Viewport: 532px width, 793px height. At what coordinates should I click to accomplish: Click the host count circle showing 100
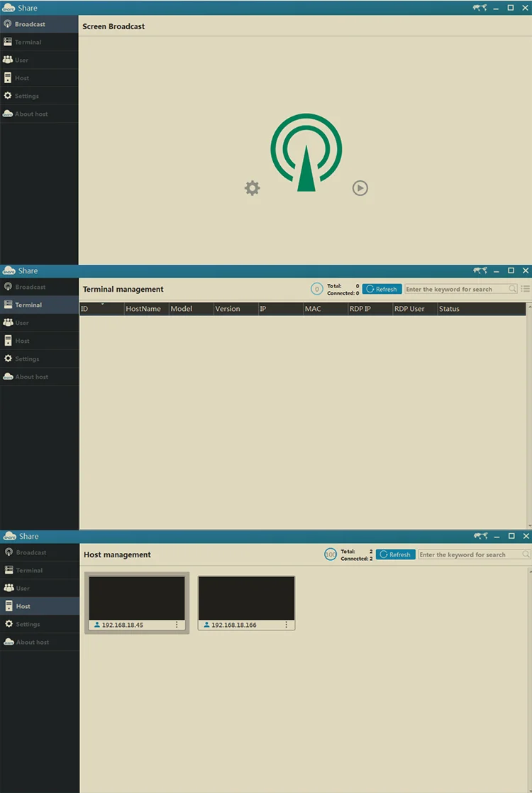[x=331, y=554]
